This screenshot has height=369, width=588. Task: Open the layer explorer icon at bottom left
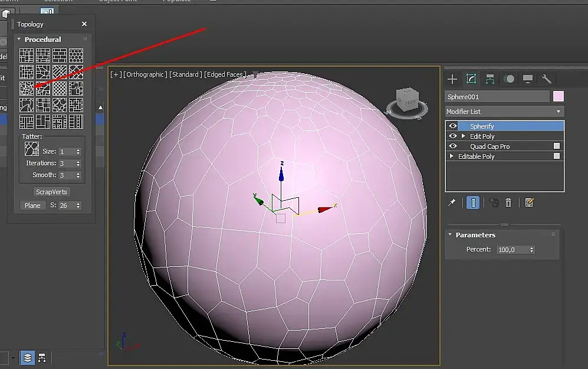[x=28, y=358]
